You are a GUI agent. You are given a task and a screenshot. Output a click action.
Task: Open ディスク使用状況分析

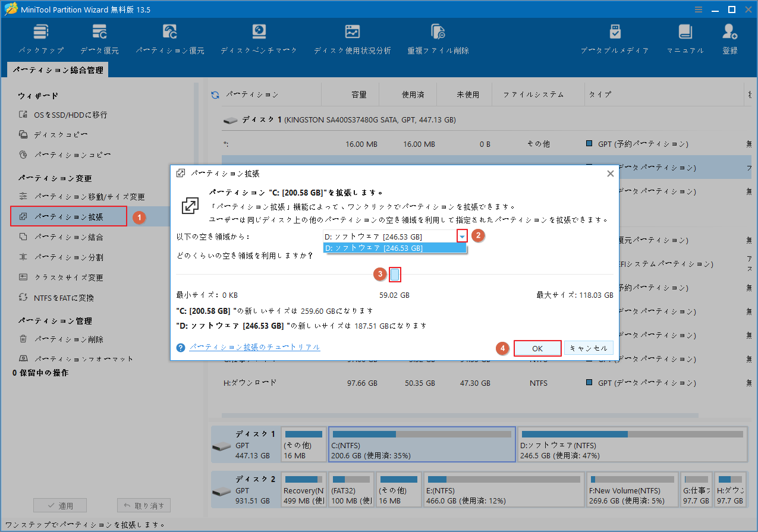point(353,37)
